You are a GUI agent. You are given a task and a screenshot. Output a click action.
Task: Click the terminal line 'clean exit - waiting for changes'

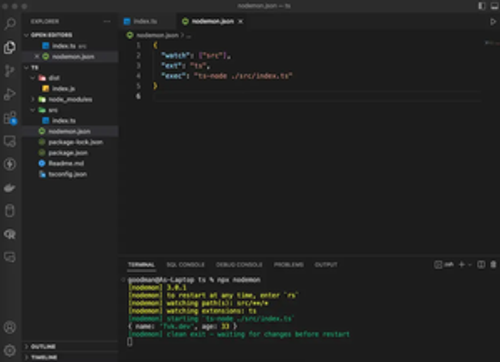239,334
